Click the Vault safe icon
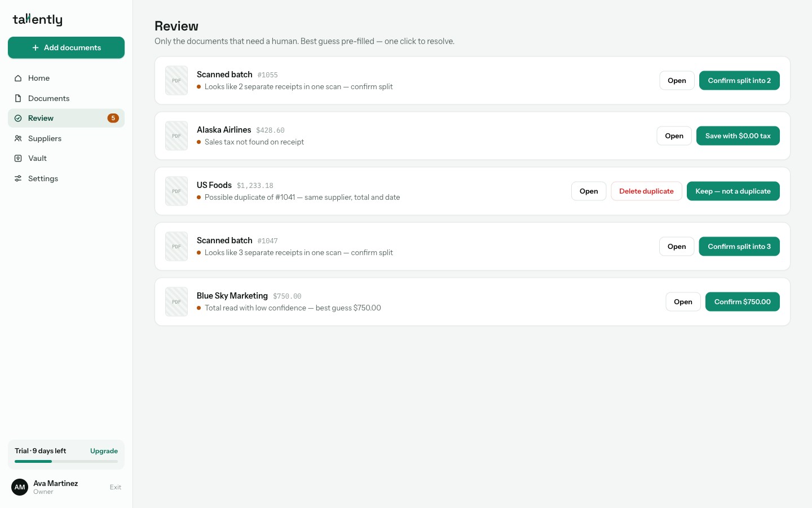This screenshot has height=508, width=812. coord(18,158)
